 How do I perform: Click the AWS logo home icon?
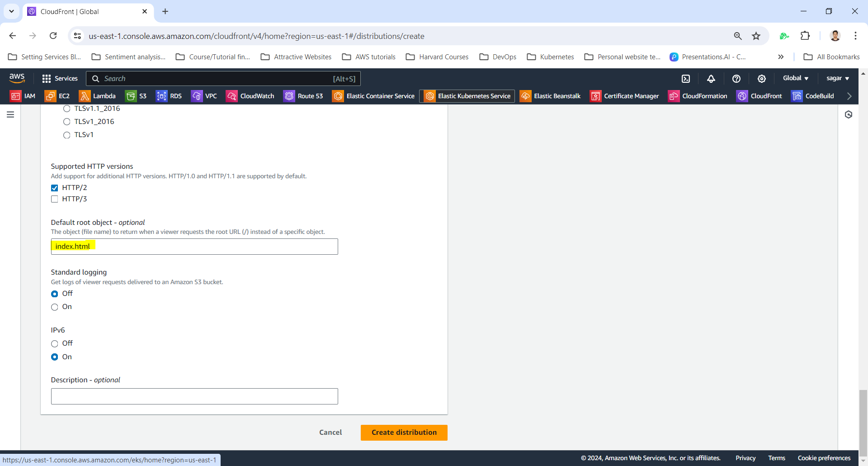point(17,78)
